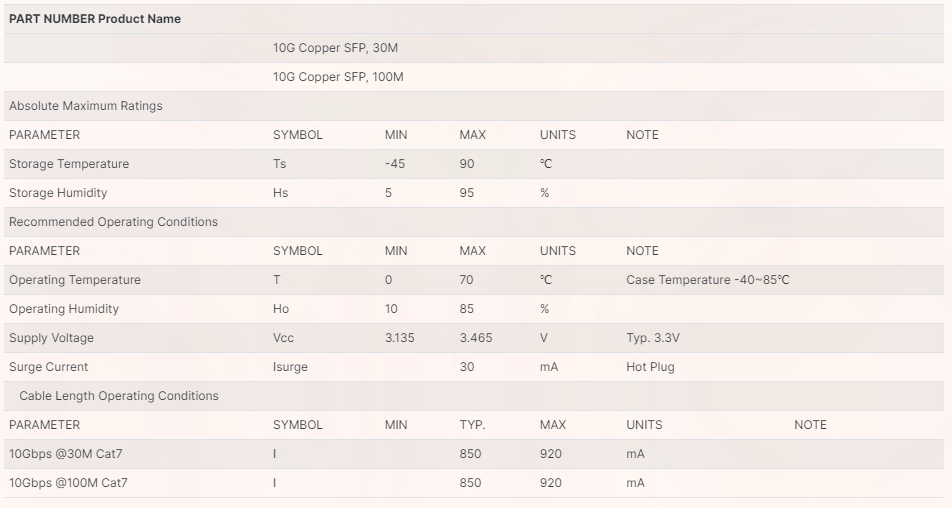This screenshot has height=508, width=952.
Task: Click the Isurge symbol cell
Action: [290, 367]
